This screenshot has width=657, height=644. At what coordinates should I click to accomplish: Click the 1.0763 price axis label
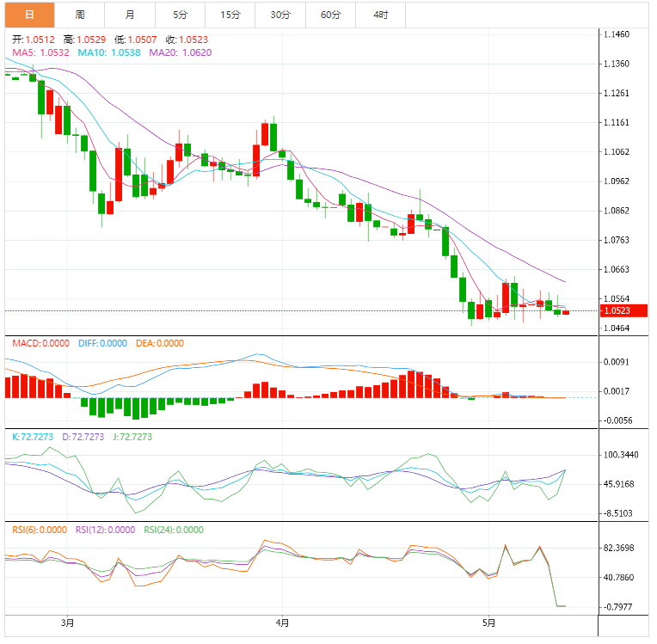click(617, 240)
